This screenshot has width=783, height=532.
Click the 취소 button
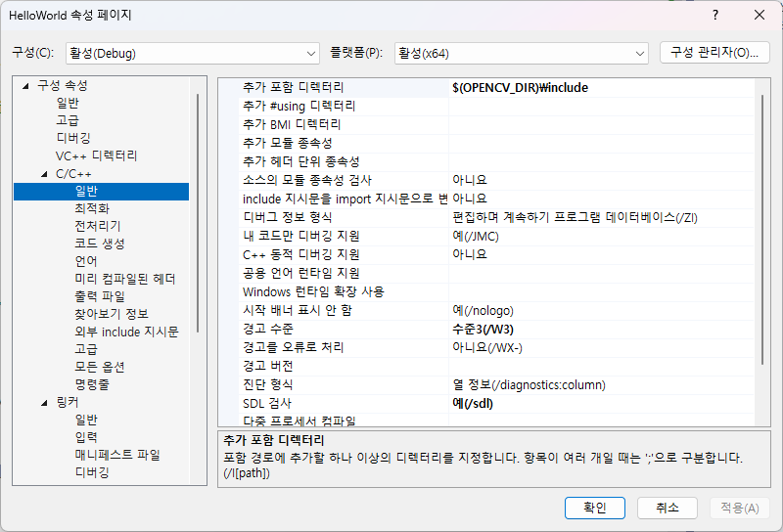pos(667,508)
